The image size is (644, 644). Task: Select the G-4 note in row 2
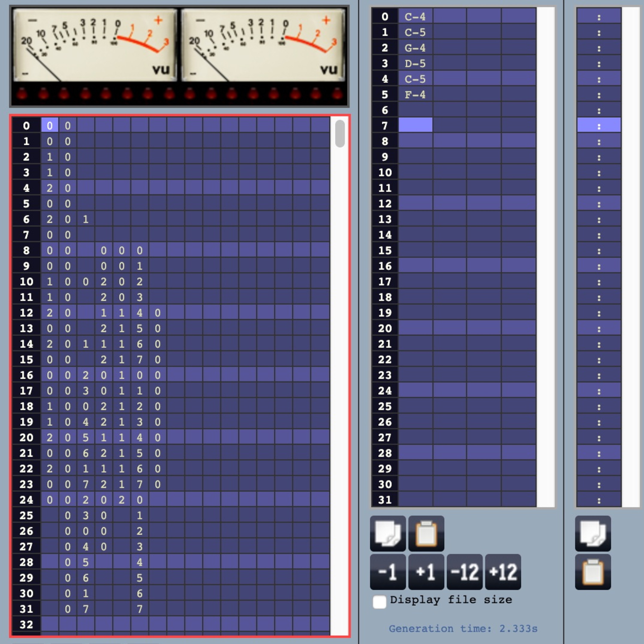415,48
